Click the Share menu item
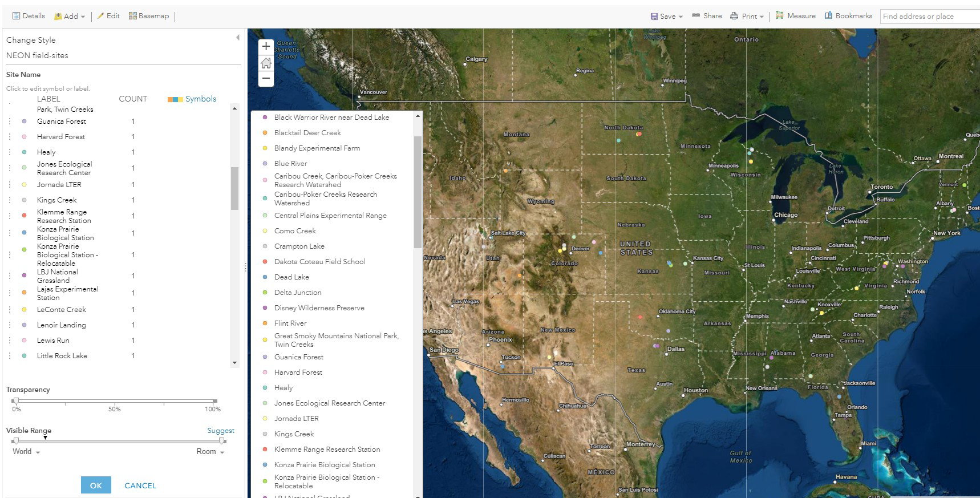 click(x=707, y=16)
